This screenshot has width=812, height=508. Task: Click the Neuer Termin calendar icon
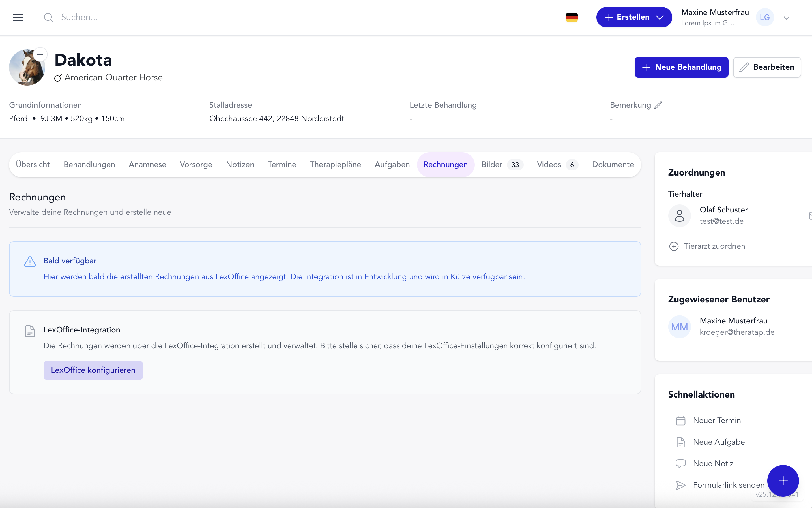coord(680,421)
